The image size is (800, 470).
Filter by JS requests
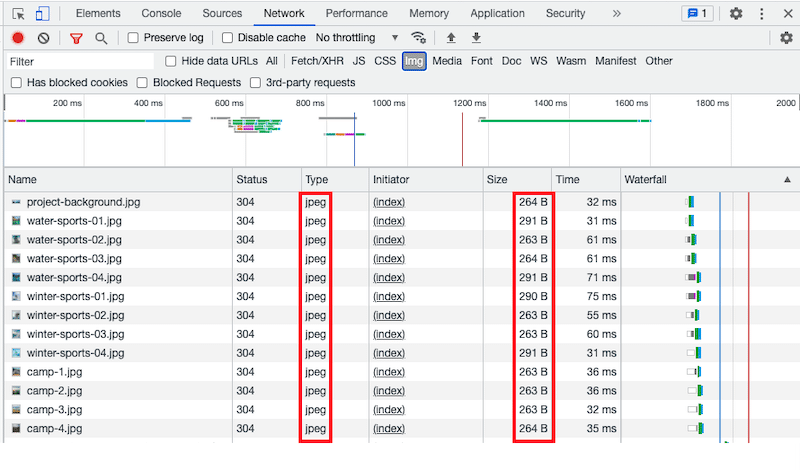click(x=359, y=61)
